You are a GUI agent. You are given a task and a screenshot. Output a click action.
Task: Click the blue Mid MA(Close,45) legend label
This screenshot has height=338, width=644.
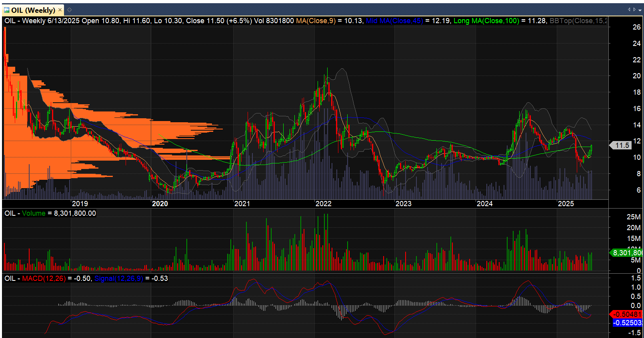click(394, 21)
